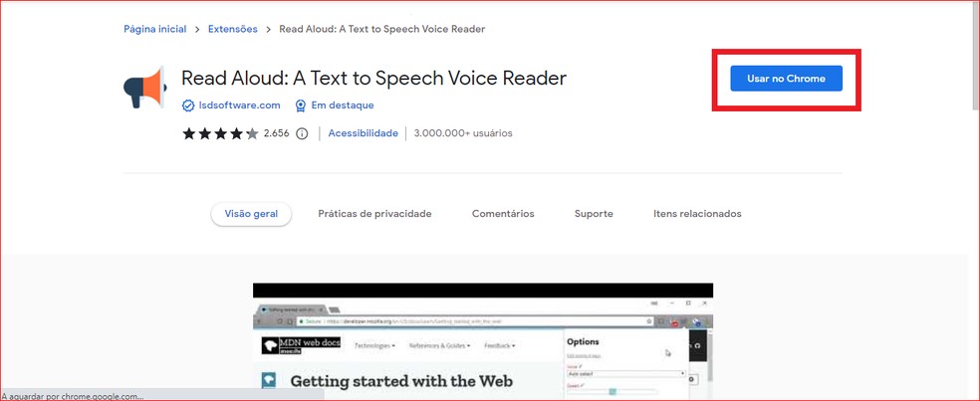Open the Suporte tab

point(594,214)
